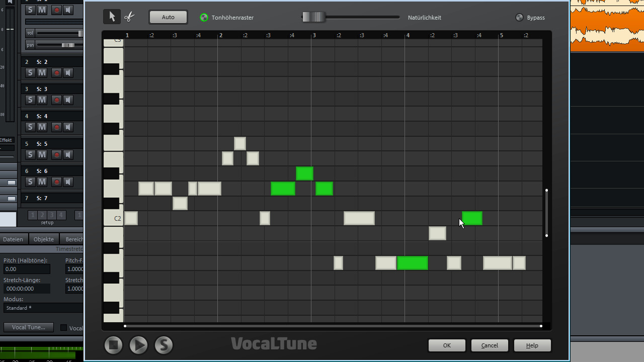Mute track 2 with its M button

coord(42,73)
